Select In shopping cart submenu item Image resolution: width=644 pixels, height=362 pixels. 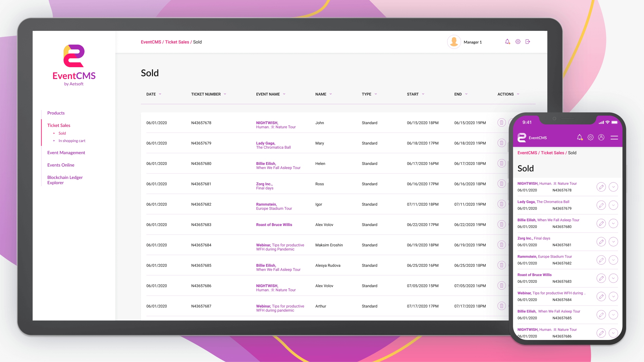72,141
